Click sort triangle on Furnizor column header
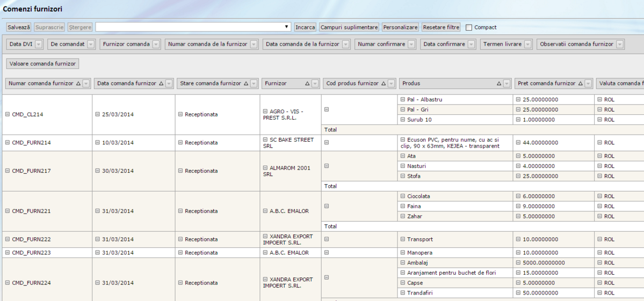Image resolution: width=644 pixels, height=301 pixels. coord(308,84)
